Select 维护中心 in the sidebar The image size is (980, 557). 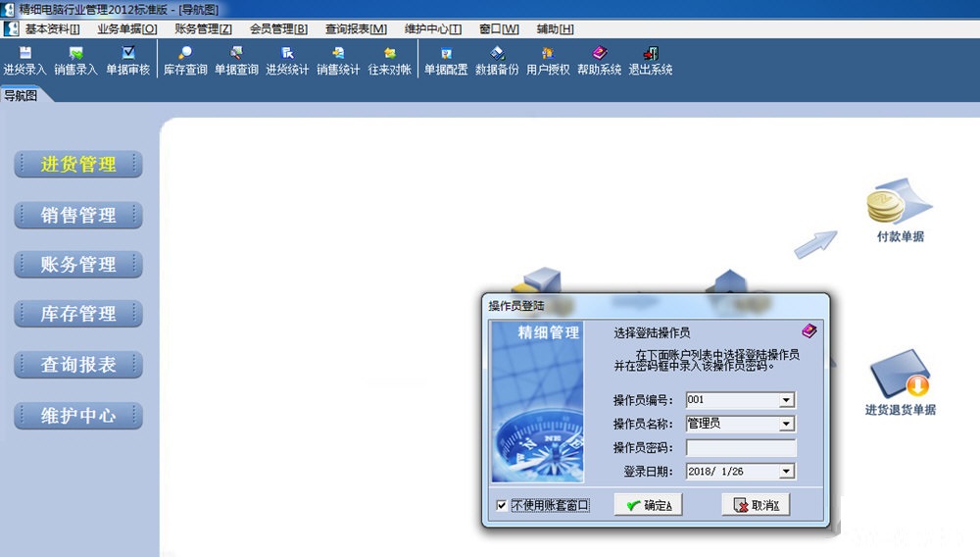click(78, 416)
